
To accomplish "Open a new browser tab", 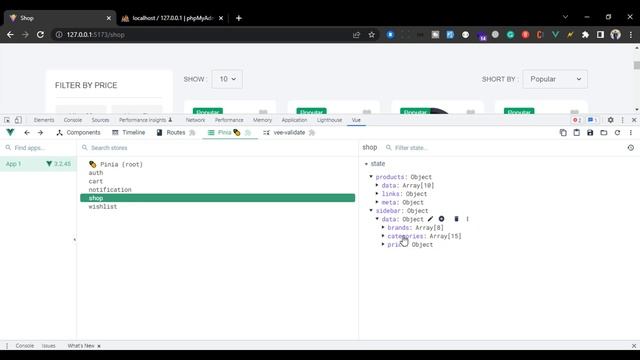I will (239, 18).
